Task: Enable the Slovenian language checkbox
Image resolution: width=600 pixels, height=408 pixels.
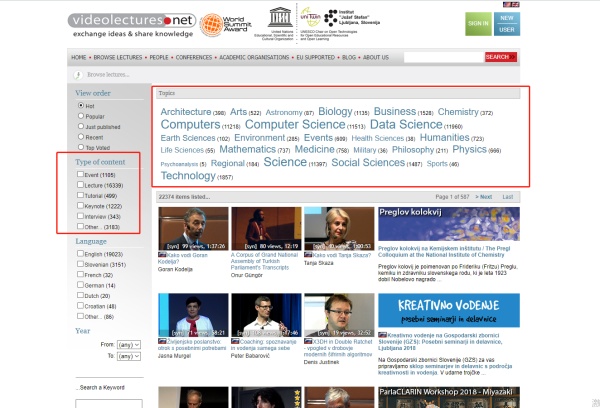Action: [81, 265]
